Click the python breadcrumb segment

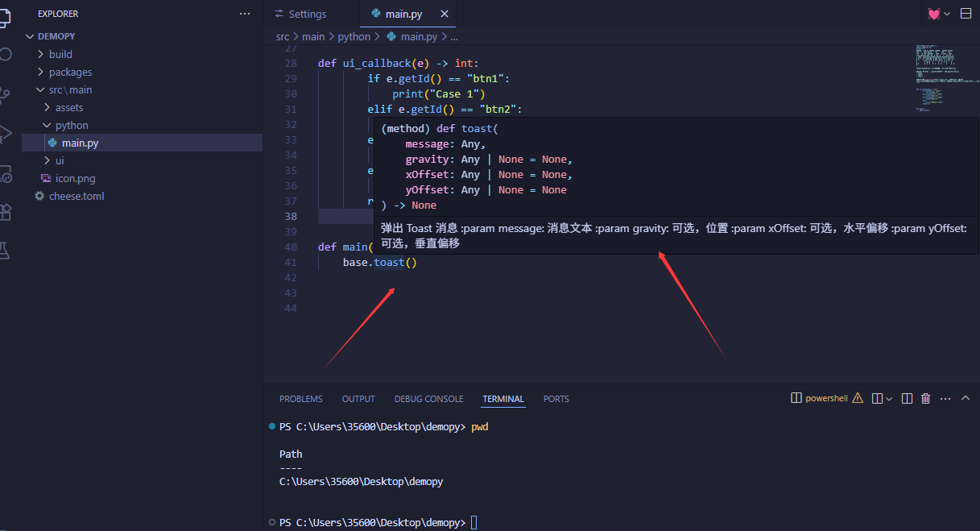(x=354, y=36)
